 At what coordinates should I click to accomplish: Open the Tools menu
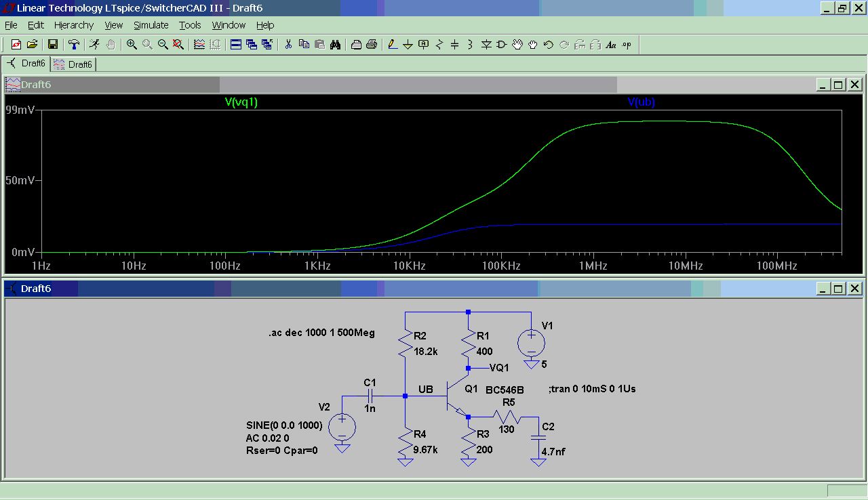point(190,25)
